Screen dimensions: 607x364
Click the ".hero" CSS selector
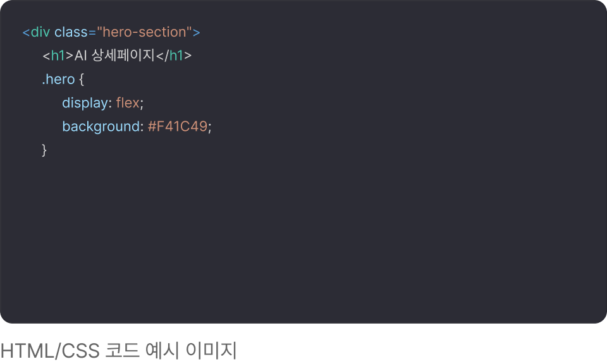click(x=58, y=80)
